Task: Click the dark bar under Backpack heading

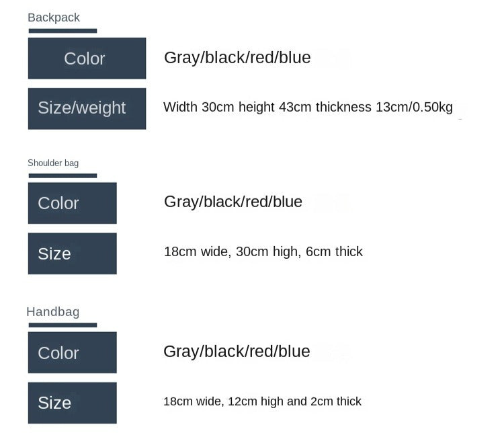Action: [x=62, y=31]
